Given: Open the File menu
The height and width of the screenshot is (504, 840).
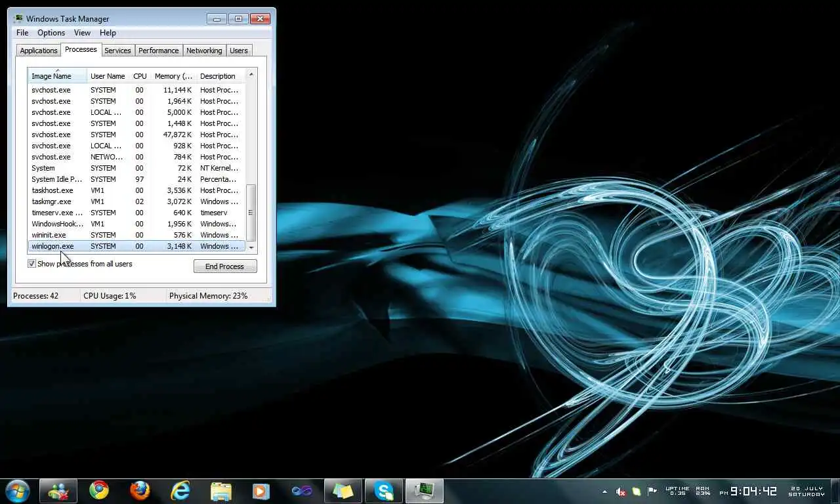Looking at the screenshot, I should pos(22,33).
